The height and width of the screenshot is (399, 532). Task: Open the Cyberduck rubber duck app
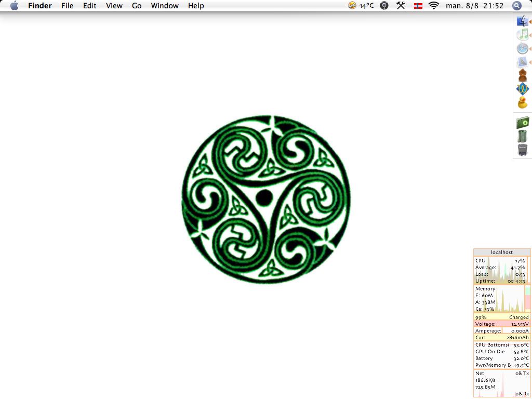tap(523, 102)
